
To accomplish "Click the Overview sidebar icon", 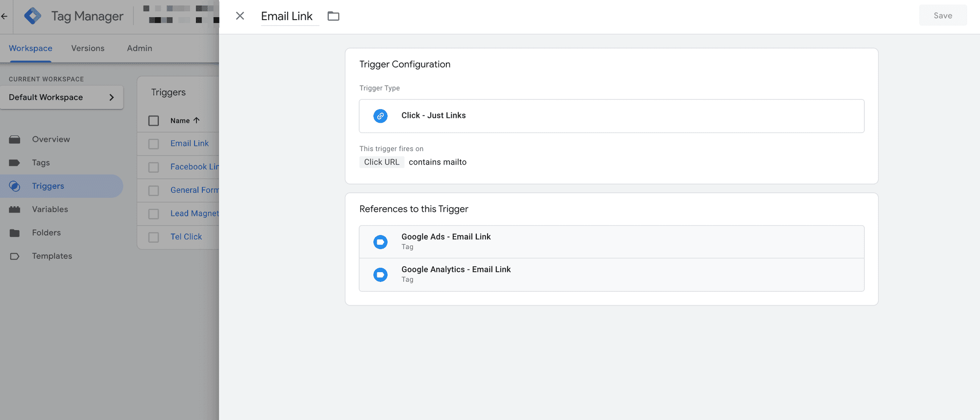I will point(15,140).
